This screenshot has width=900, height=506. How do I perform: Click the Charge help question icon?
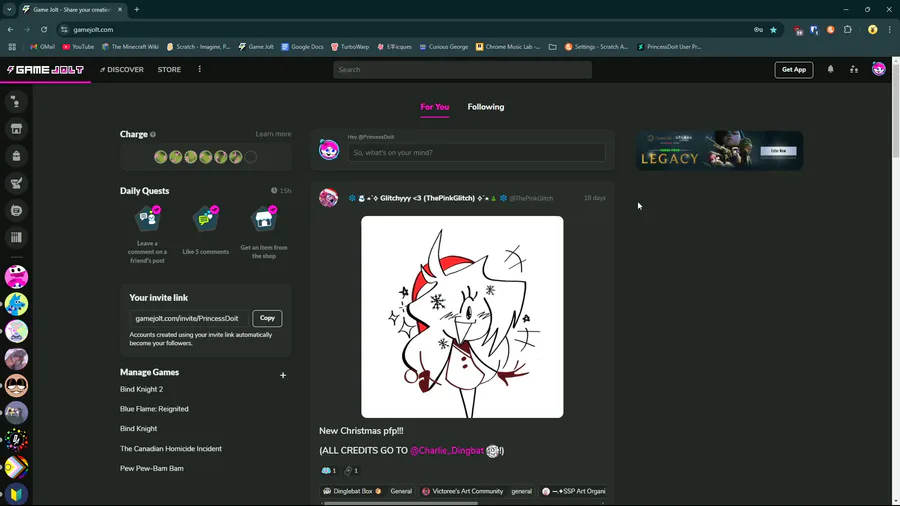153,134
